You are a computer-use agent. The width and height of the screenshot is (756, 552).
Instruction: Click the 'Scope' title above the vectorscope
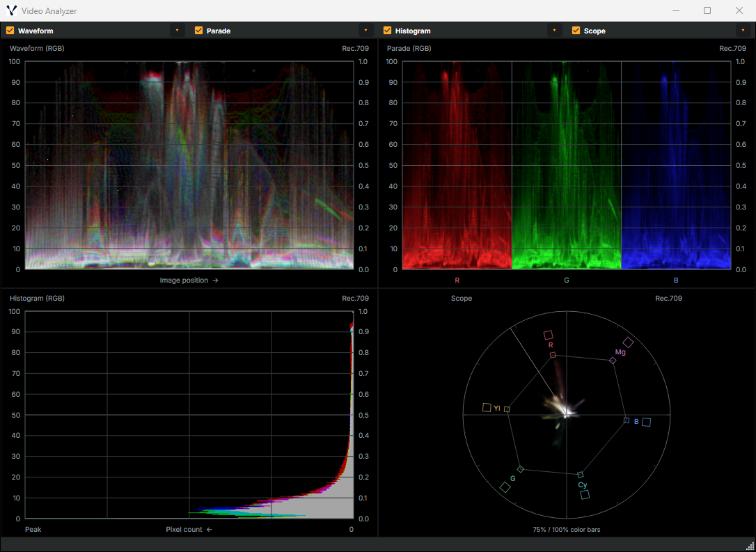(x=462, y=299)
